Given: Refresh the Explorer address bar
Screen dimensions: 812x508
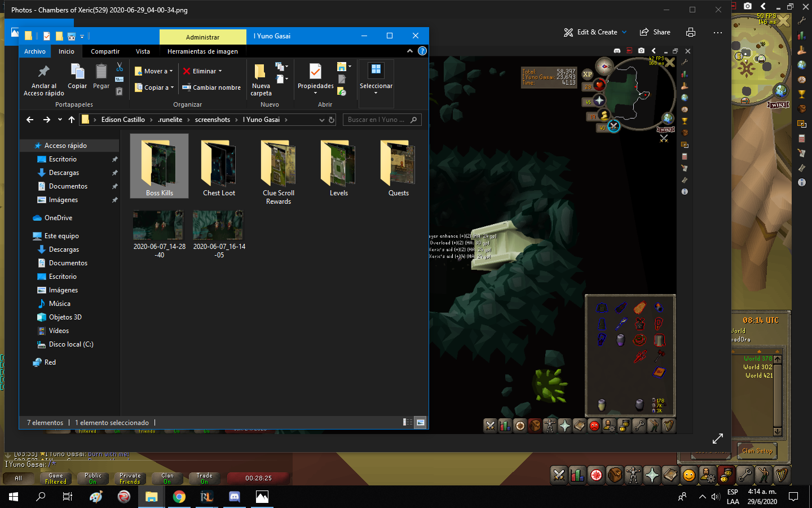Looking at the screenshot, I should 332,120.
